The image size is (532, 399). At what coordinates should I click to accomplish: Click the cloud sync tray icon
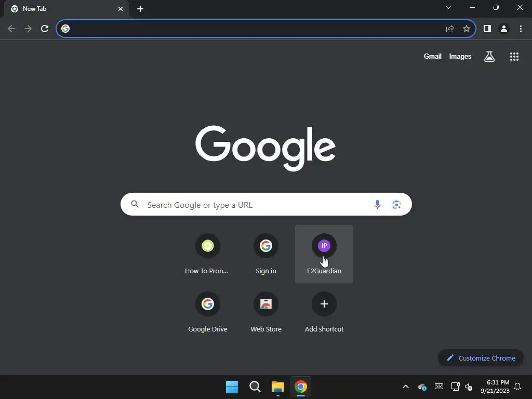pos(422,387)
